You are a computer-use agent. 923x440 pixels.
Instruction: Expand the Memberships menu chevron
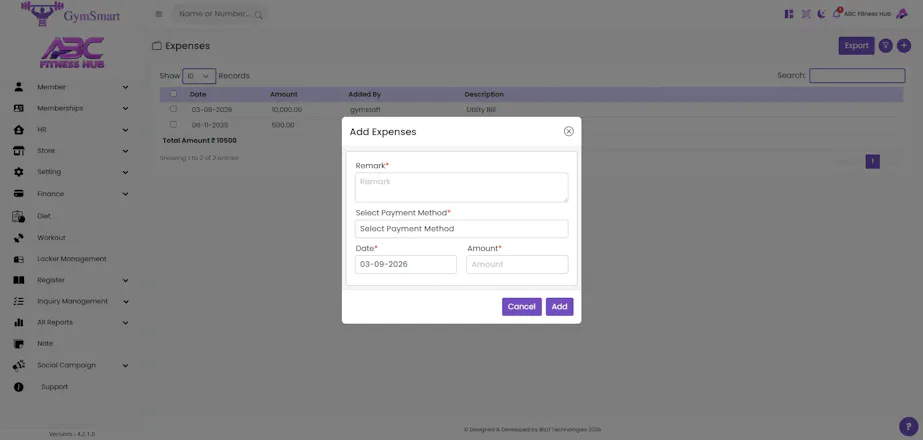tap(125, 108)
